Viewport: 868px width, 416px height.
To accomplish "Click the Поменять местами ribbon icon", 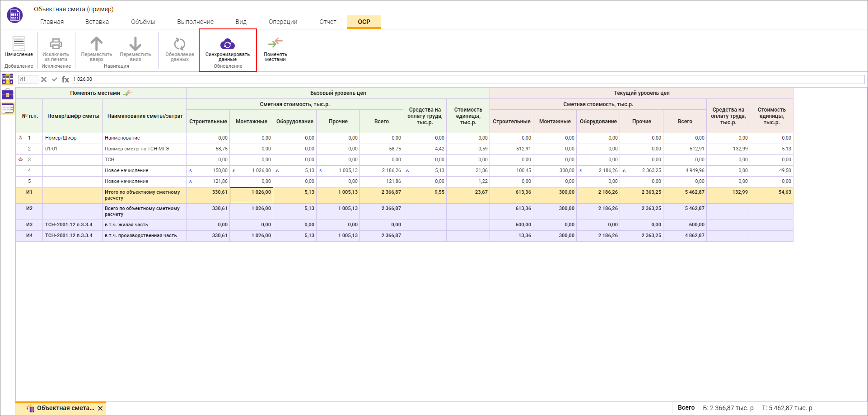I will coord(275,43).
